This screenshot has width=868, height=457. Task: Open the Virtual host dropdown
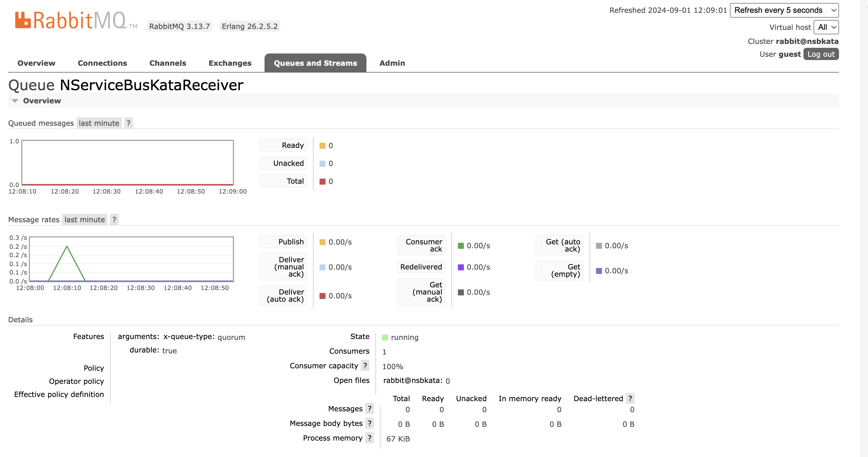tap(826, 27)
